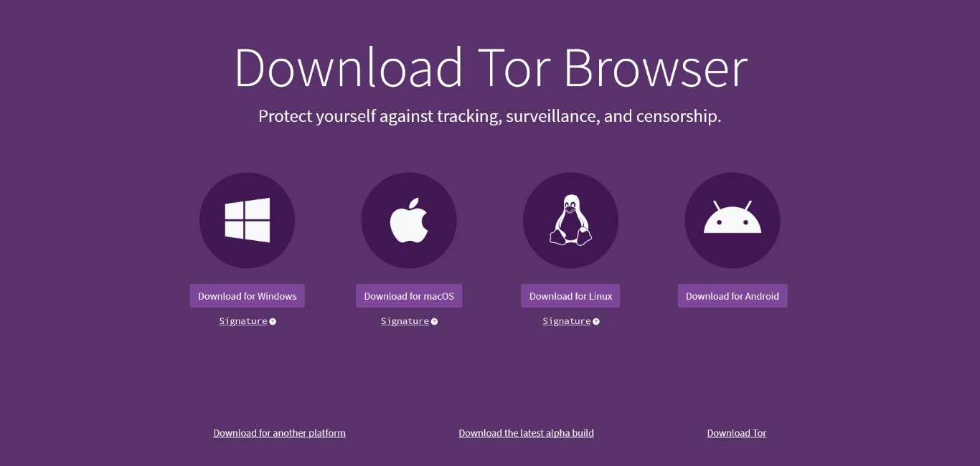The height and width of the screenshot is (466, 980).
Task: Click Download for Windows button
Action: 248,296
